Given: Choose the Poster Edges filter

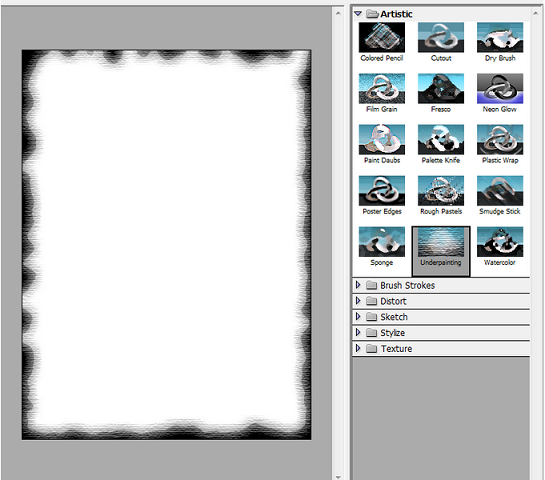Looking at the screenshot, I should pos(382,190).
